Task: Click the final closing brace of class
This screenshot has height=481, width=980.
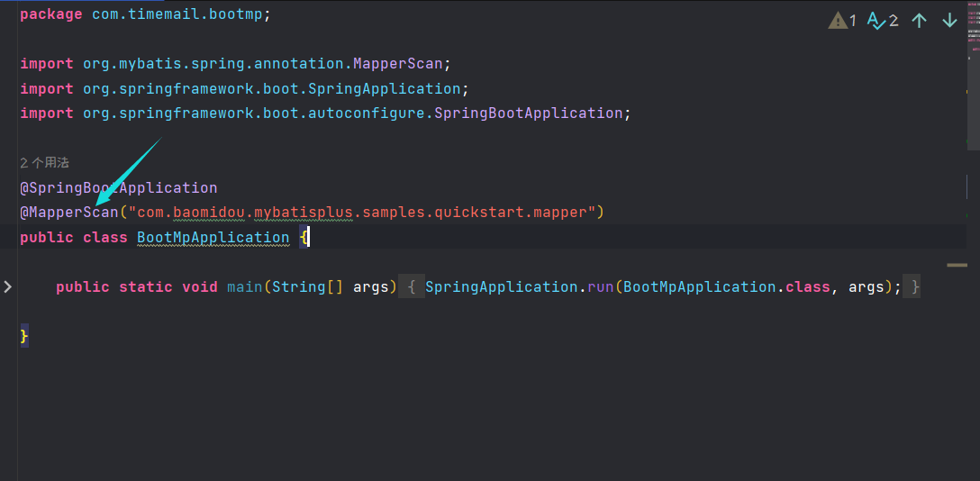Action: (x=24, y=337)
